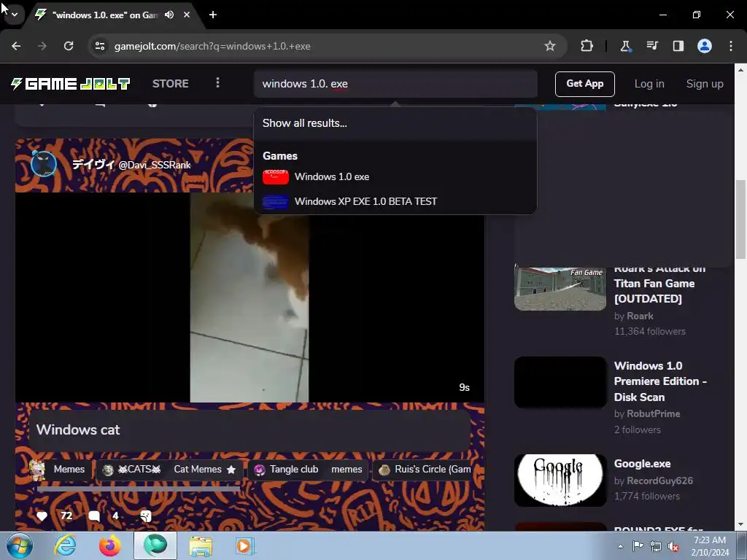This screenshot has width=747, height=560.
Task: Open the Windows Start button
Action: pyautogui.click(x=19, y=546)
